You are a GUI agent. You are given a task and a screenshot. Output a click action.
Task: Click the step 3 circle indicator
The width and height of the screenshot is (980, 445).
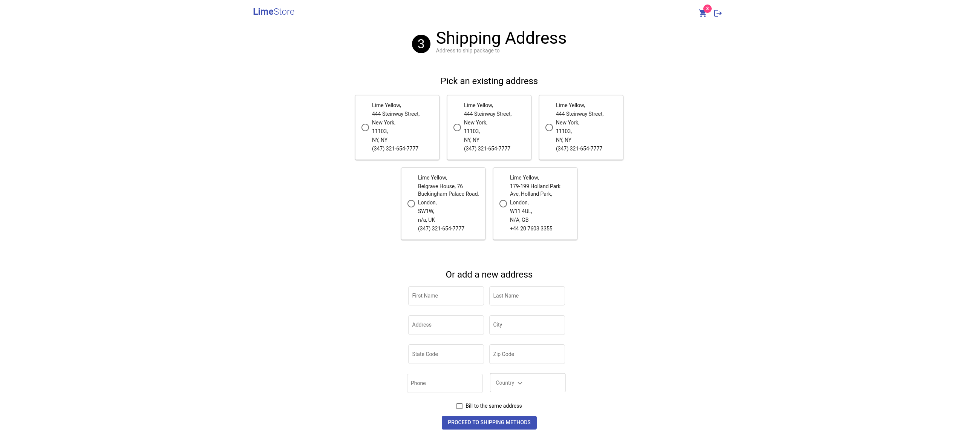[x=421, y=43]
